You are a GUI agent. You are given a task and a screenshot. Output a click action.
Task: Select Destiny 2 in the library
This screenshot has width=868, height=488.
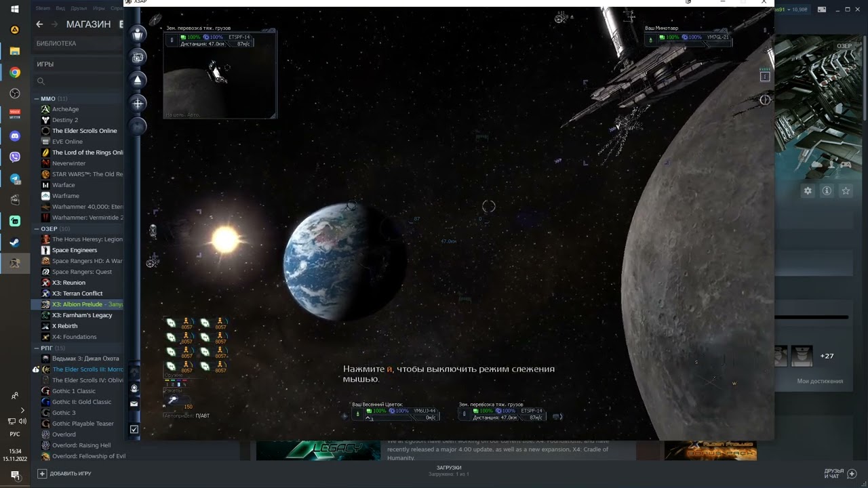point(65,120)
